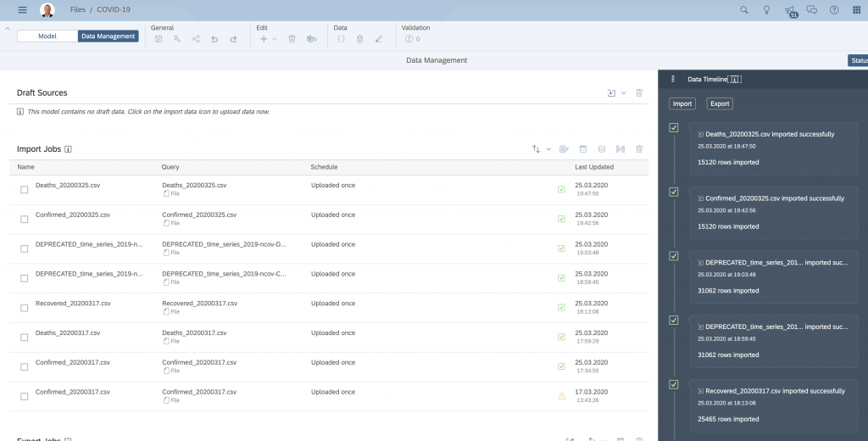The width and height of the screenshot is (868, 441).
Task: Go to Files in the breadcrumb
Action: click(x=77, y=9)
